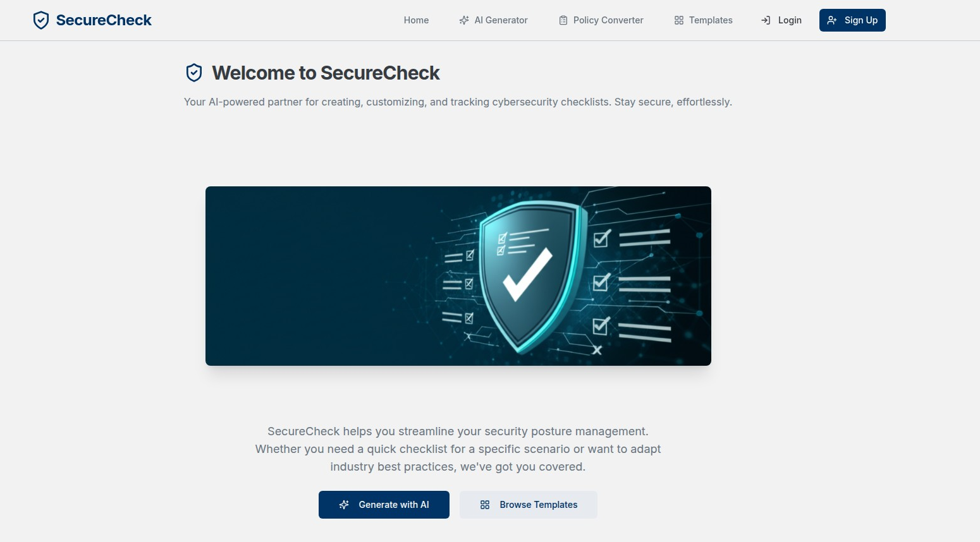Click the grid icon beside Templates in navbar
The height and width of the screenshot is (542, 980).
coord(679,20)
